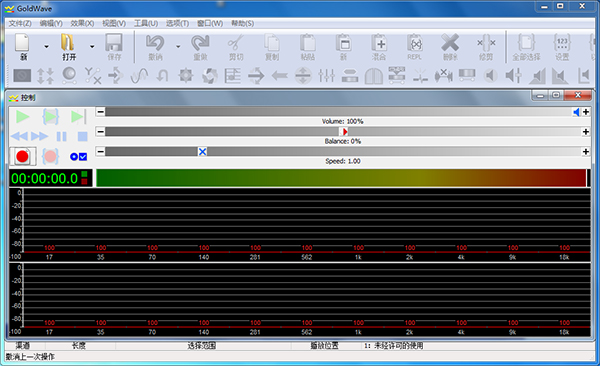Increase speed with the plus button
Viewport: 600px width, 366px height.
tap(586, 152)
